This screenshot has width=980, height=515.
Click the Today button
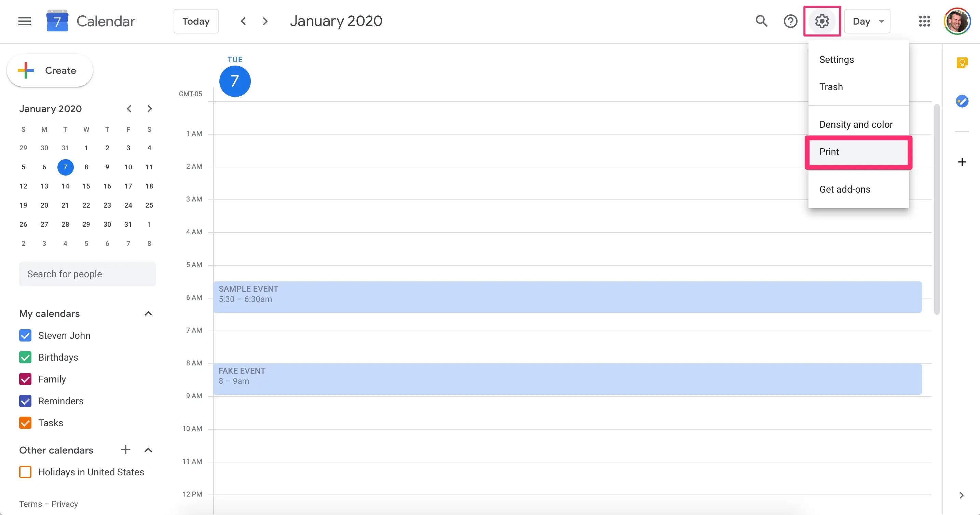[196, 21]
